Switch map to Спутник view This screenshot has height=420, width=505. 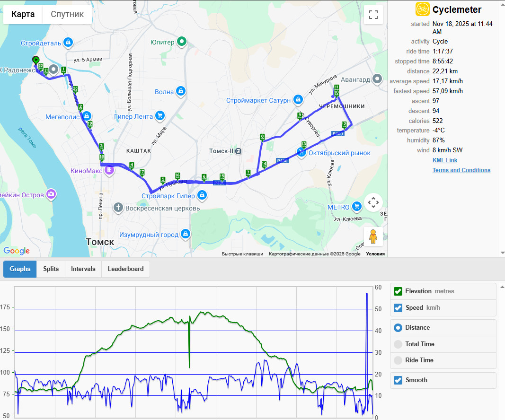point(67,14)
